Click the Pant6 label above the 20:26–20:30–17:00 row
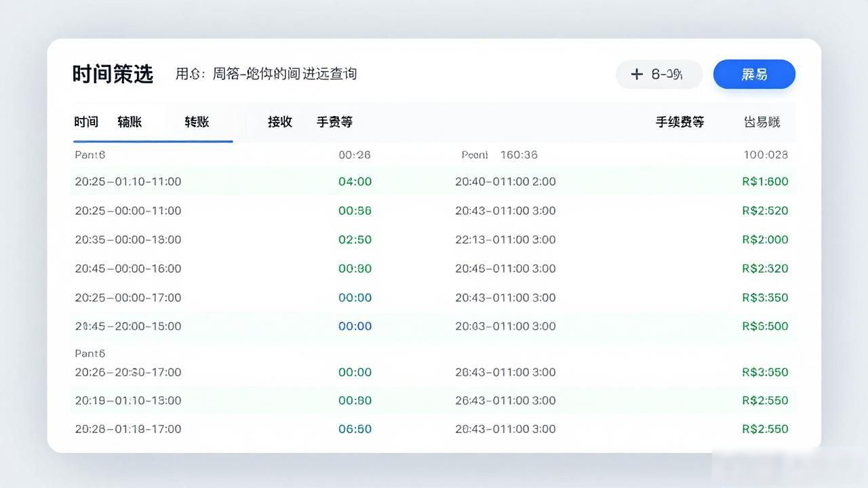 (x=90, y=353)
